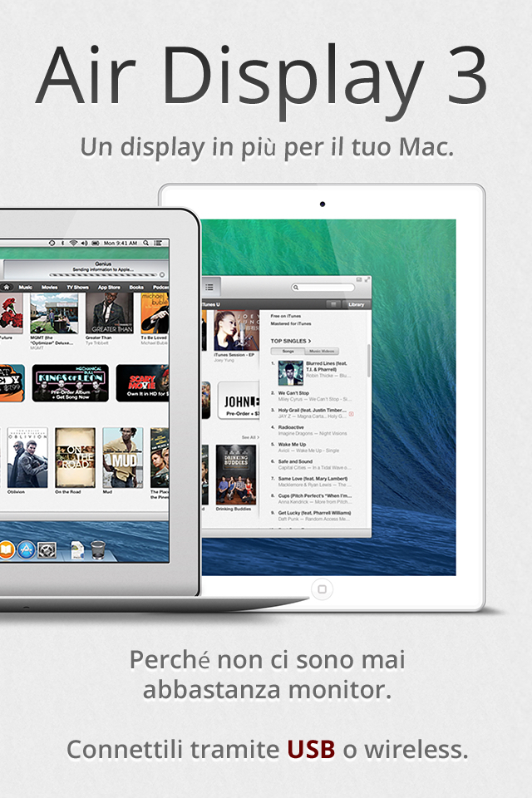The image size is (532, 798).
Task: Click Blurred Lines album artwork
Action: click(x=291, y=373)
